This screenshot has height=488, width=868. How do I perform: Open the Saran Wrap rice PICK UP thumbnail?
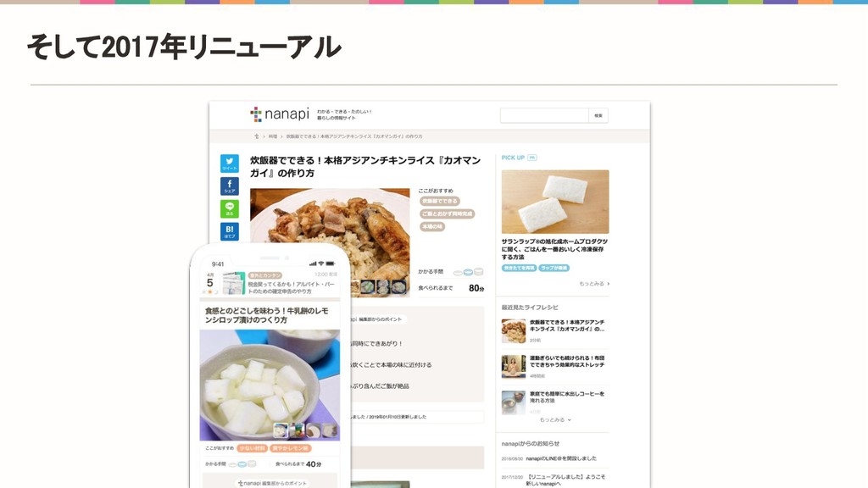[x=555, y=202]
